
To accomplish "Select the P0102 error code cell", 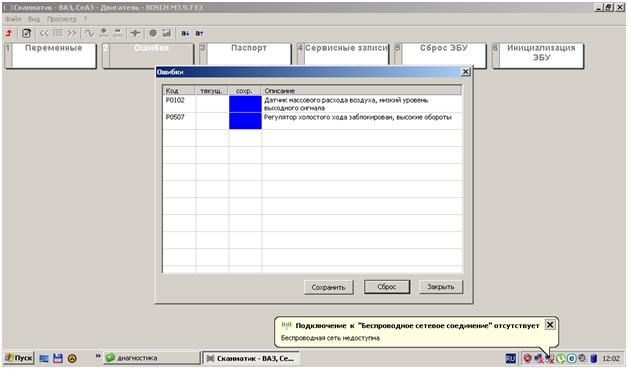I will [x=179, y=104].
